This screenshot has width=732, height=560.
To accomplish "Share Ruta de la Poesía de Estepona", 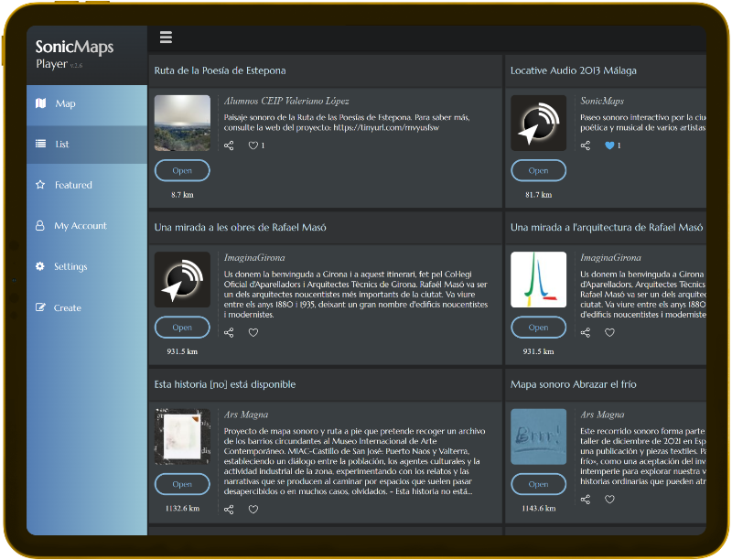I will click(x=229, y=145).
